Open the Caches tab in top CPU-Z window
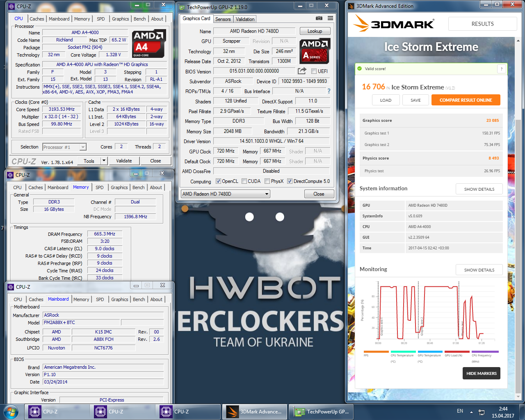The image size is (525, 420). (x=37, y=19)
